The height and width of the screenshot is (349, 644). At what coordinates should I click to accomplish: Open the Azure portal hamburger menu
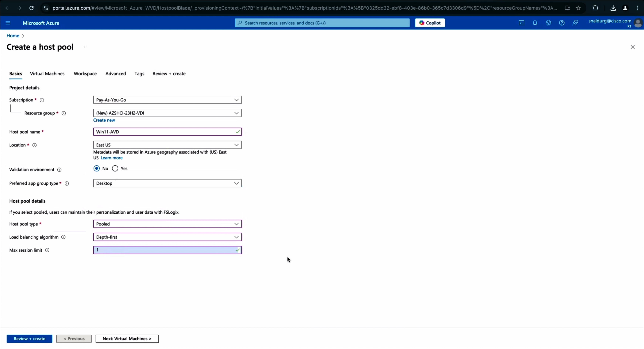[x=8, y=23]
